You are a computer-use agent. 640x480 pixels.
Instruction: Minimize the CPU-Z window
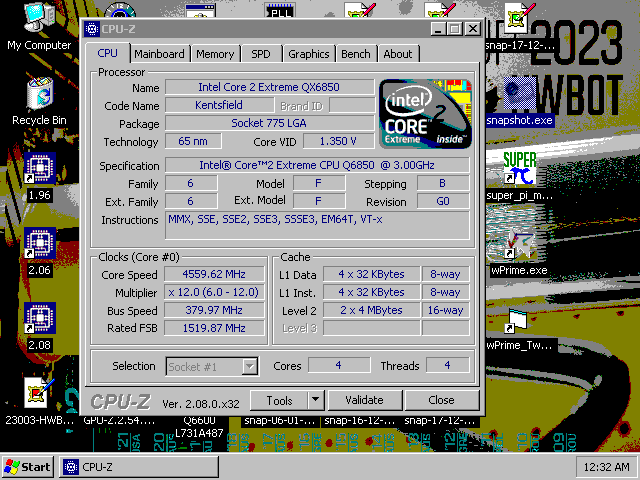point(438,29)
